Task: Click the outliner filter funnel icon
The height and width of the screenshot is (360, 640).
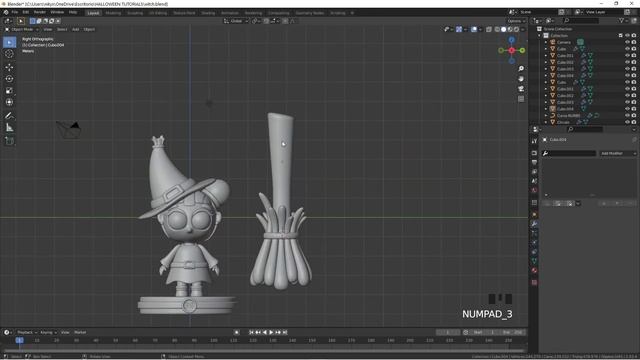Action: [622, 20]
